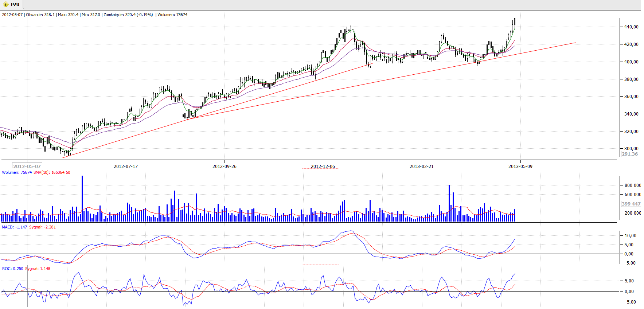Click the 800 000 volume axis label
The width and height of the screenshot is (644, 309).
[633, 185]
